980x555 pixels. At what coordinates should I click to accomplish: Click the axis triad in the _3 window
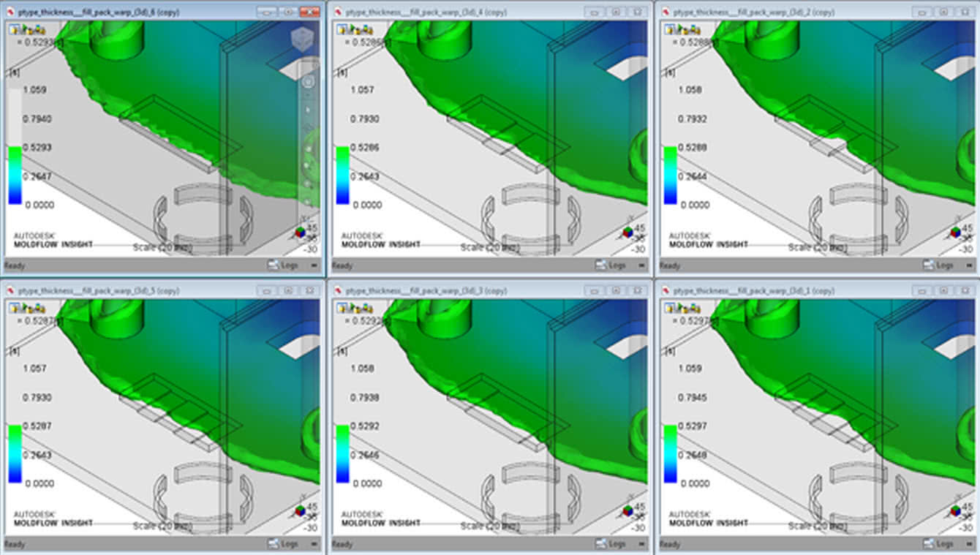tap(629, 511)
